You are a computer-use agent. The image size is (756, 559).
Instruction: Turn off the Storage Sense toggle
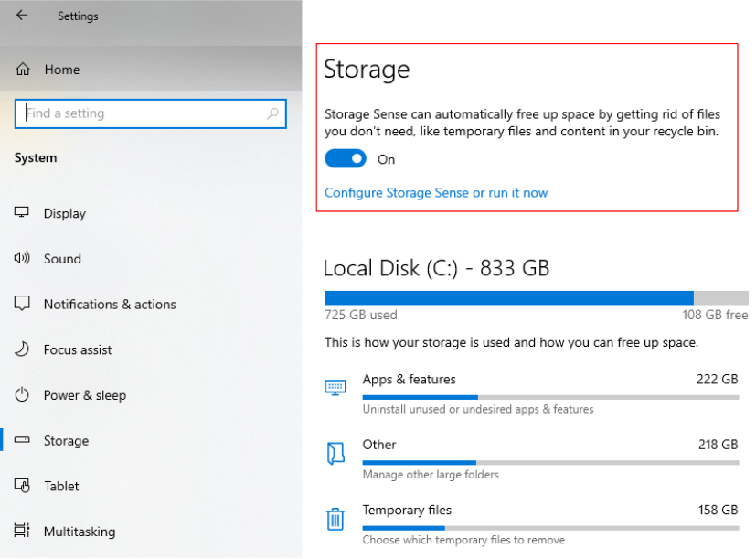(x=346, y=159)
